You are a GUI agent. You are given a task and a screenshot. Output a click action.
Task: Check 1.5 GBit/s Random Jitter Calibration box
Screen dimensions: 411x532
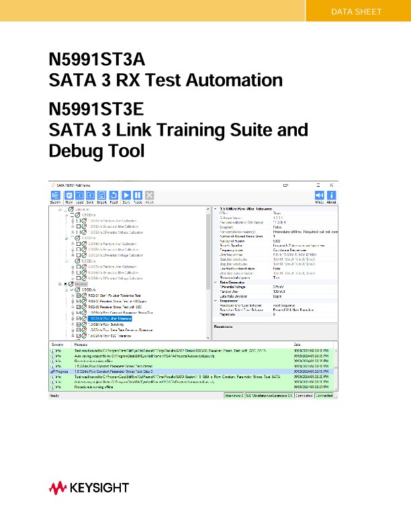pyautogui.click(x=79, y=221)
